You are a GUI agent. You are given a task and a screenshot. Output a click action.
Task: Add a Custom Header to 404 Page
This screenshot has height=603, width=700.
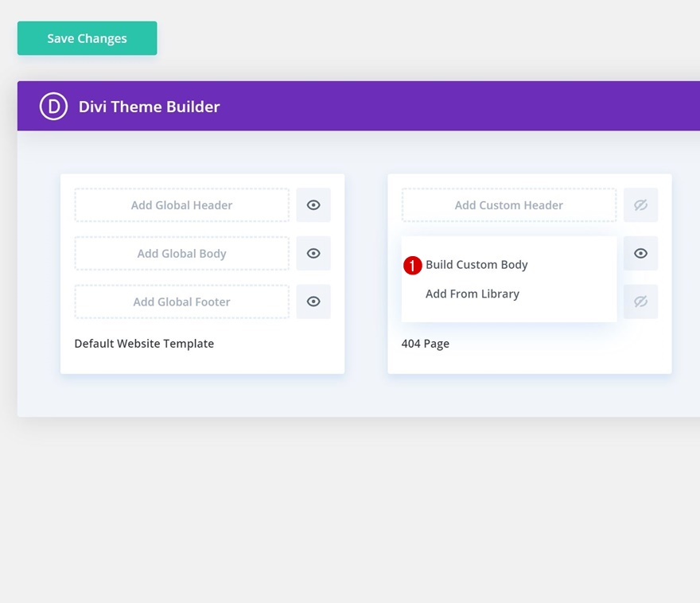(509, 205)
